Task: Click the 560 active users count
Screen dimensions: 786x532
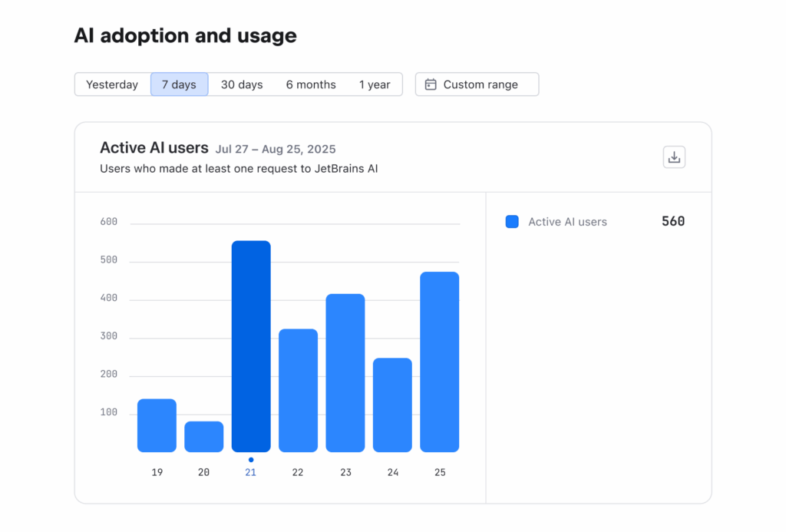Action: coord(673,222)
